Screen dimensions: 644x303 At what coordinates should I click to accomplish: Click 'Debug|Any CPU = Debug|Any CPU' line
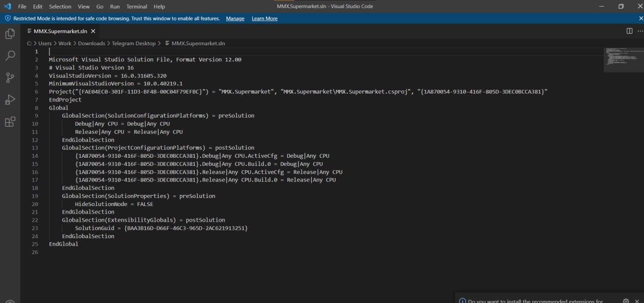pyautogui.click(x=122, y=124)
